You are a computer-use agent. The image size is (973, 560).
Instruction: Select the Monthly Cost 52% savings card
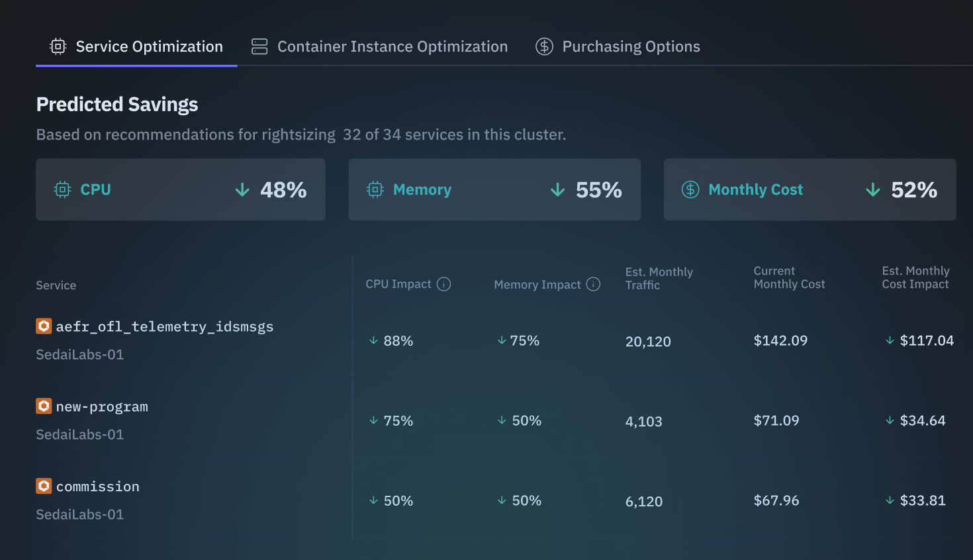[x=810, y=189]
